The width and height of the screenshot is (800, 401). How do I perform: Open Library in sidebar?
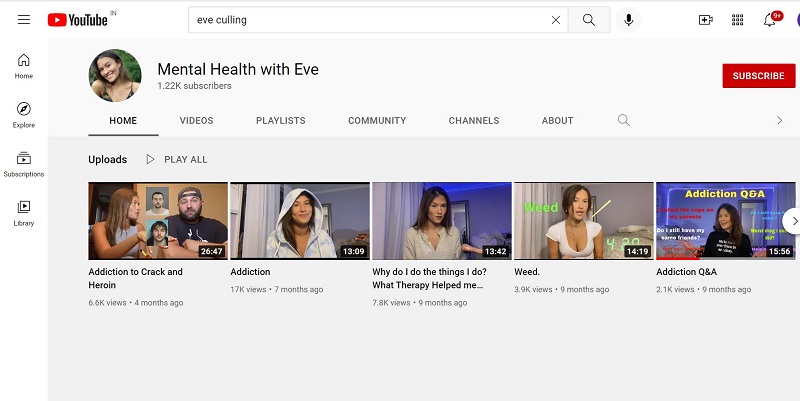23,213
